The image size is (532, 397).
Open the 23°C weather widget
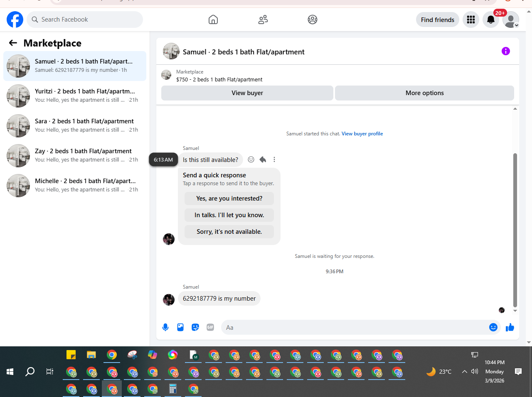(x=439, y=372)
